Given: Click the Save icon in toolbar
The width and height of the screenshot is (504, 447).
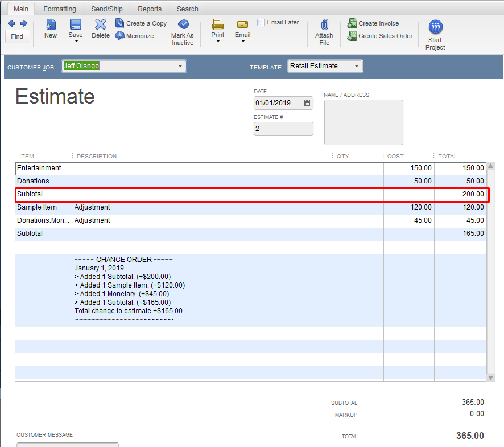Looking at the screenshot, I should (x=76, y=24).
